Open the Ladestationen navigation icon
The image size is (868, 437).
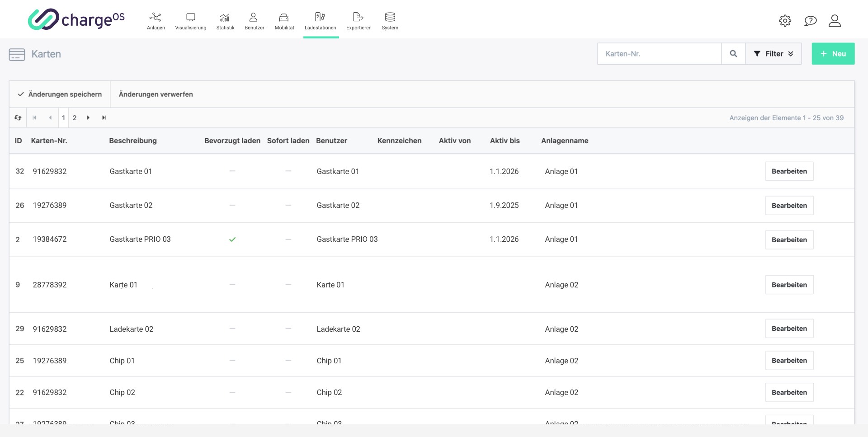click(x=320, y=17)
